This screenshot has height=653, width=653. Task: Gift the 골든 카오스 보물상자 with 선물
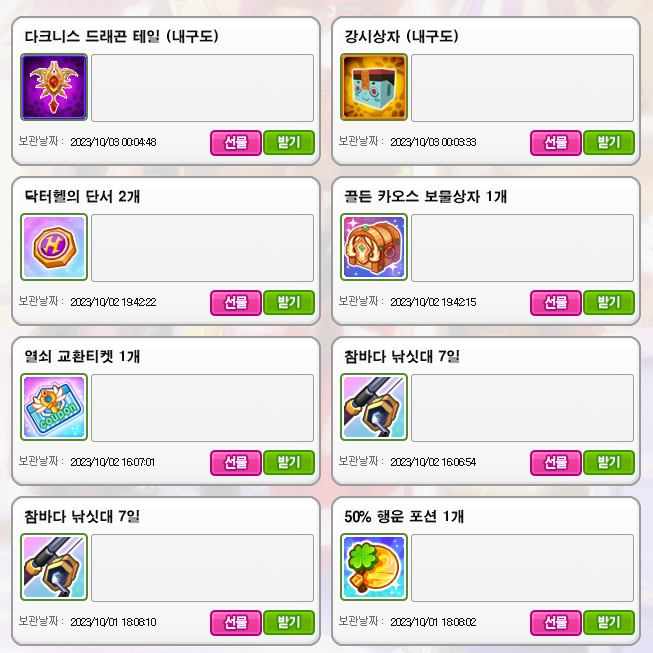[x=556, y=303]
